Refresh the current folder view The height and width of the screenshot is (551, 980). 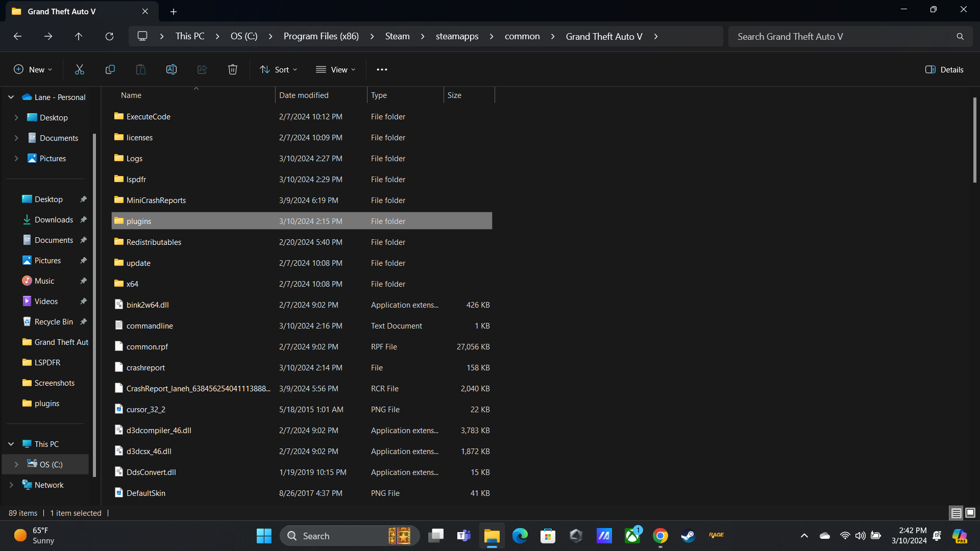point(109,36)
